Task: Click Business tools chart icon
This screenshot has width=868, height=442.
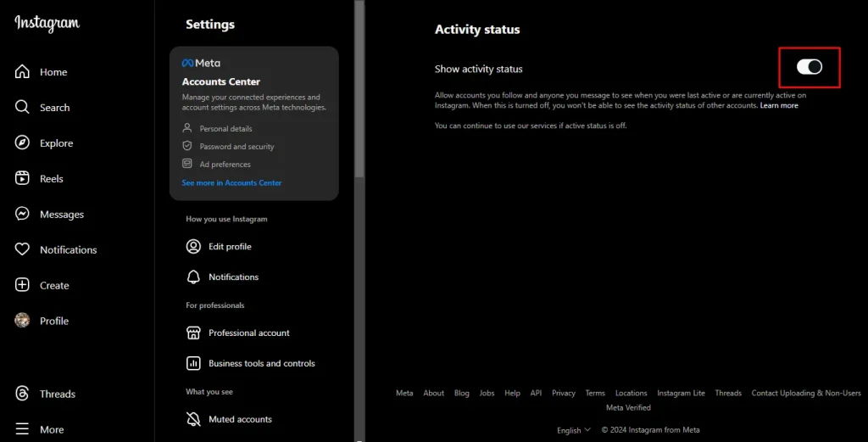Action: point(193,363)
